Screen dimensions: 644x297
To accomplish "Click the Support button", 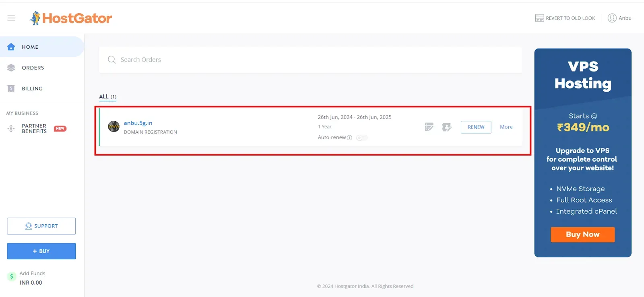I will [41, 226].
